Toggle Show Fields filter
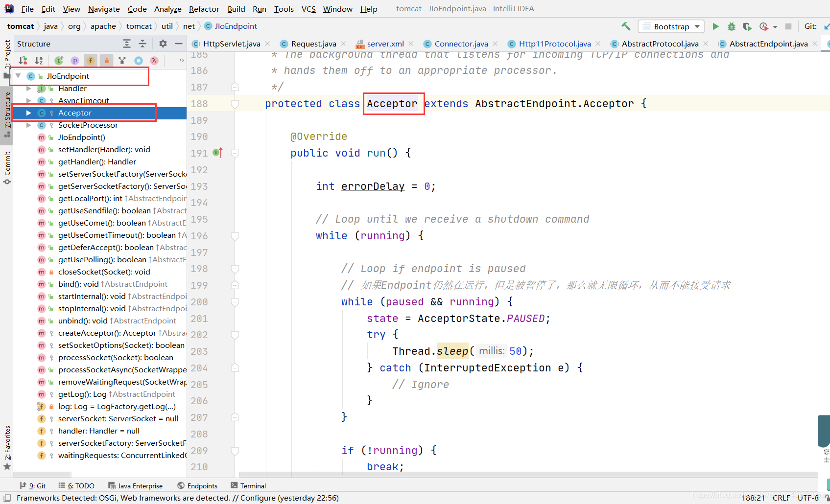Screen dimensions: 830x504 pyautogui.click(x=91, y=60)
